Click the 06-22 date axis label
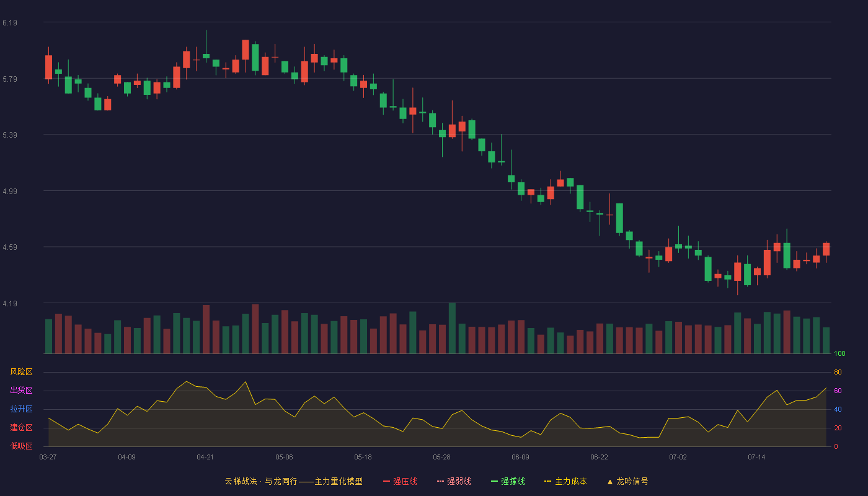The height and width of the screenshot is (496, 868). tap(599, 457)
